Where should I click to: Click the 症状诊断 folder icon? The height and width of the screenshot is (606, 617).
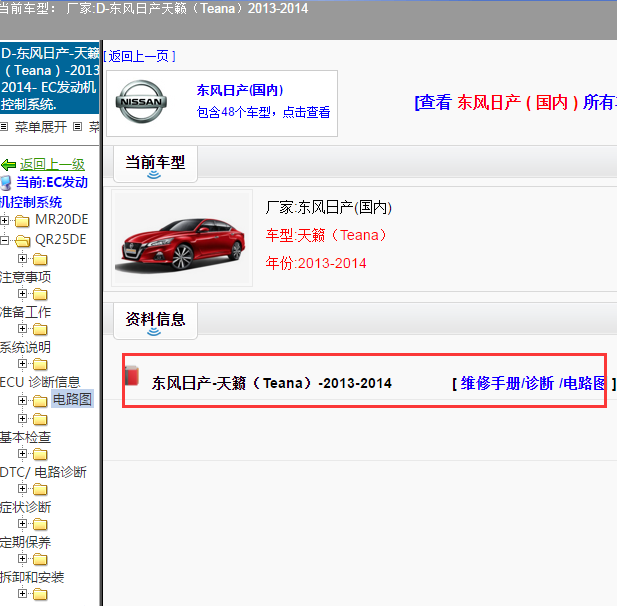coord(40,490)
